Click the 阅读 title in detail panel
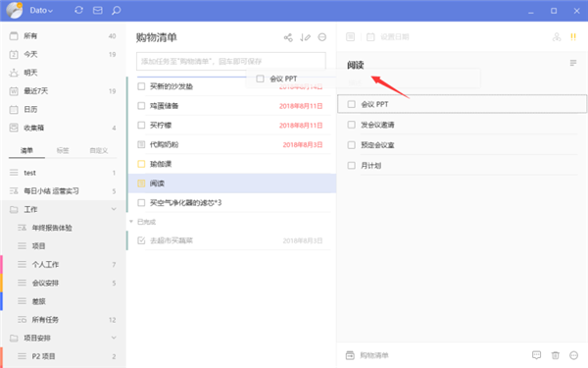 pyautogui.click(x=356, y=65)
